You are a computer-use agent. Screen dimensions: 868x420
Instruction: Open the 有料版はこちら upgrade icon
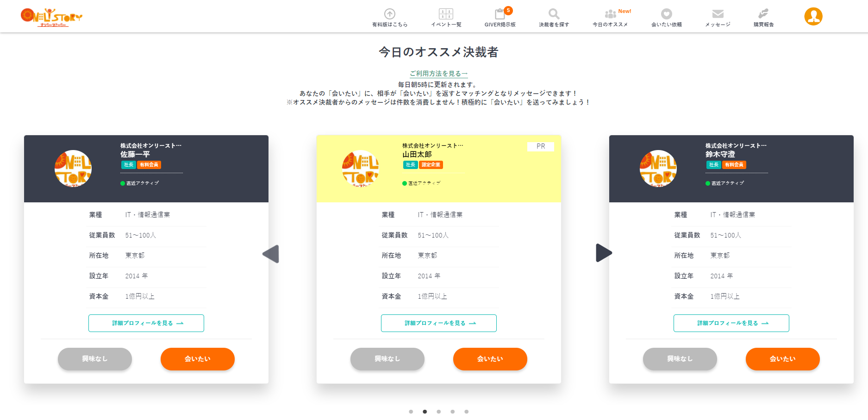390,14
